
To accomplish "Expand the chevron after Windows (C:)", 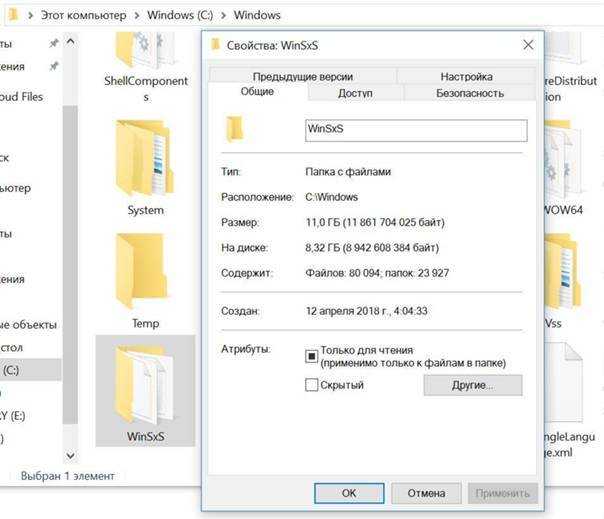I will tap(223, 15).
